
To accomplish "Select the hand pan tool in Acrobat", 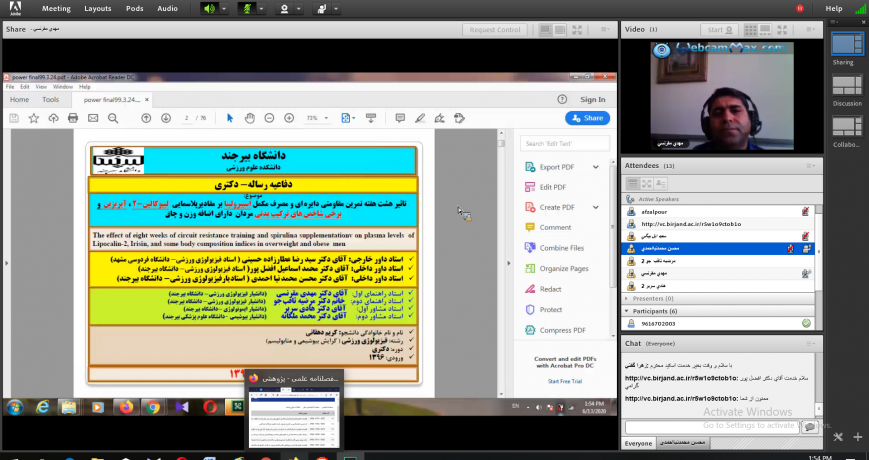I will click(248, 118).
